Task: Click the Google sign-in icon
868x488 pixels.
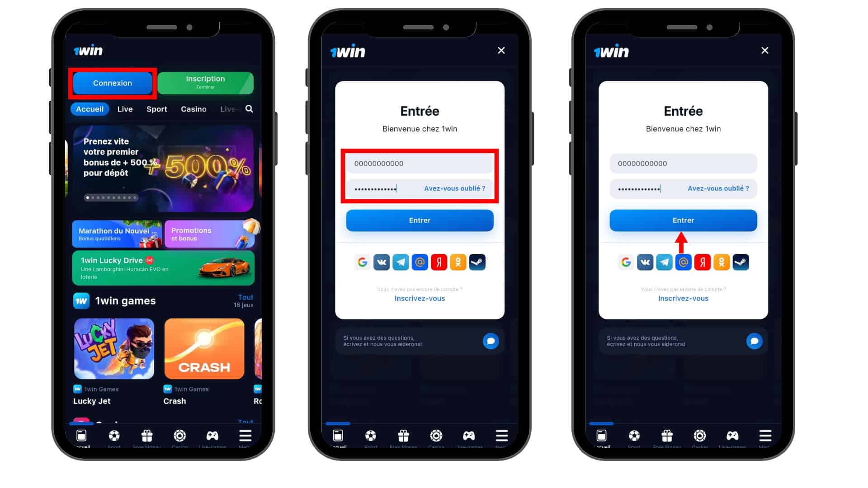Action: point(362,262)
